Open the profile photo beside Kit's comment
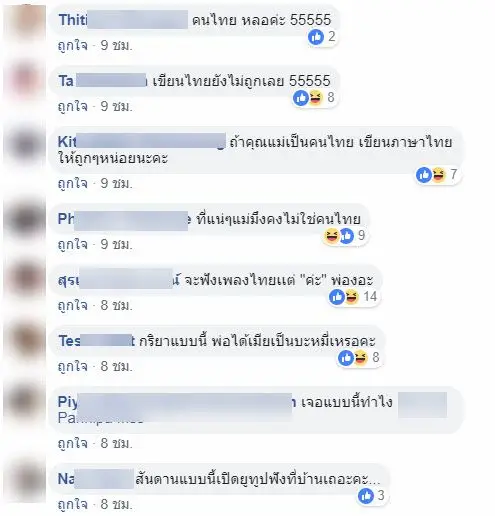 click(x=26, y=146)
